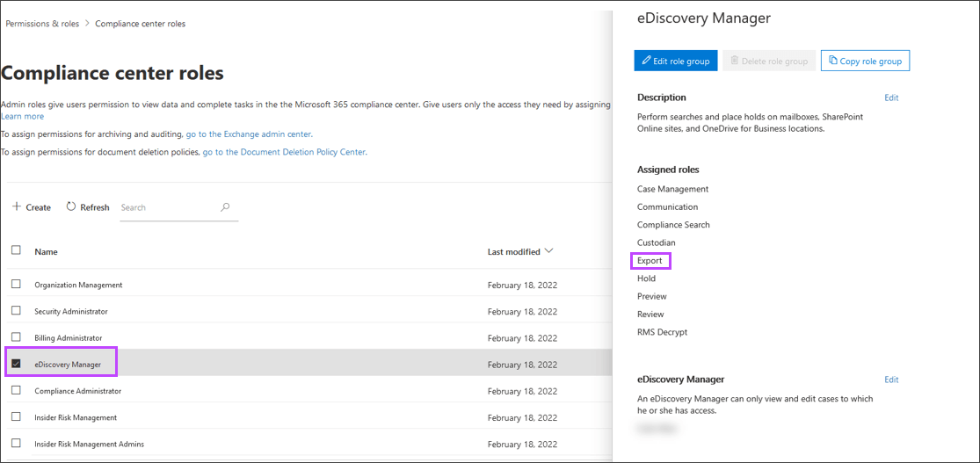Uncheck the eDiscovery Manager row checkbox

pos(16,364)
